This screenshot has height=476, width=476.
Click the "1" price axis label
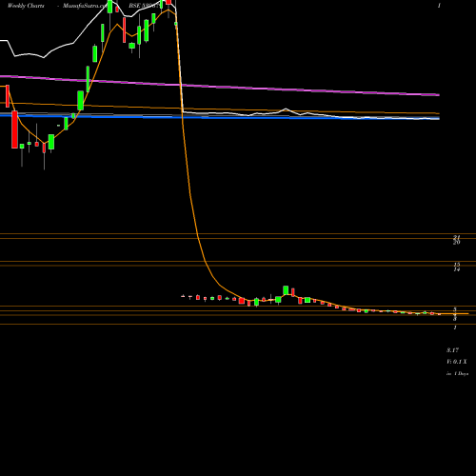[x=455, y=327]
